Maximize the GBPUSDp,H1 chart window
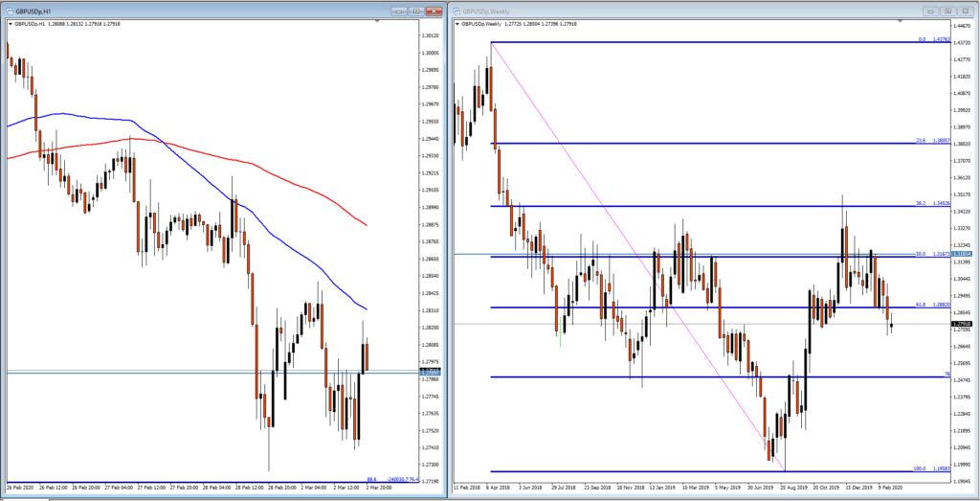The height and width of the screenshot is (501, 980). [417, 11]
